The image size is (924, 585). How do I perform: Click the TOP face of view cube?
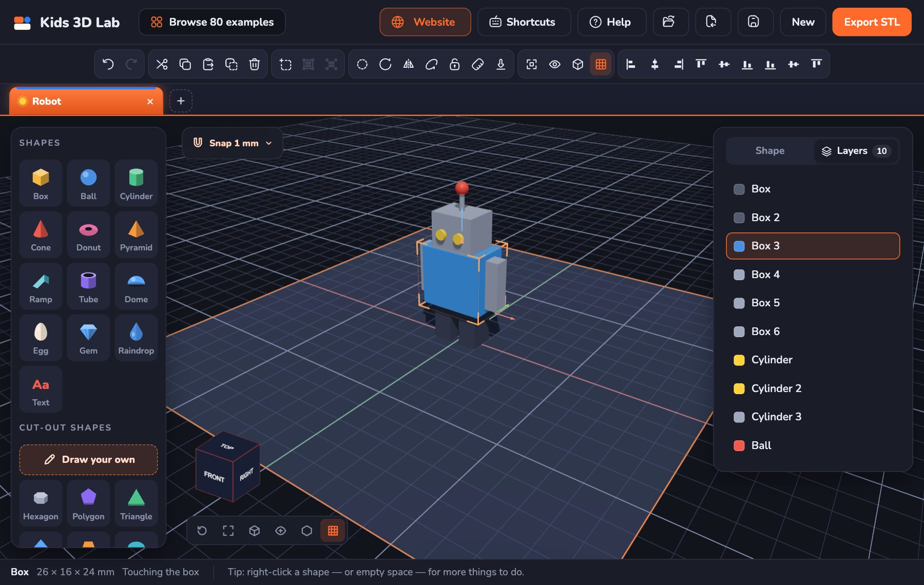(x=227, y=446)
